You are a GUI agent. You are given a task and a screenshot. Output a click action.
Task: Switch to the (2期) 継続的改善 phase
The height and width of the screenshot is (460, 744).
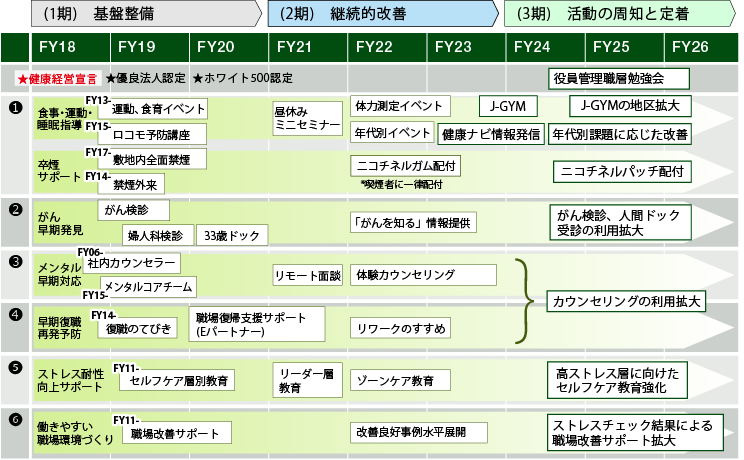[380, 14]
